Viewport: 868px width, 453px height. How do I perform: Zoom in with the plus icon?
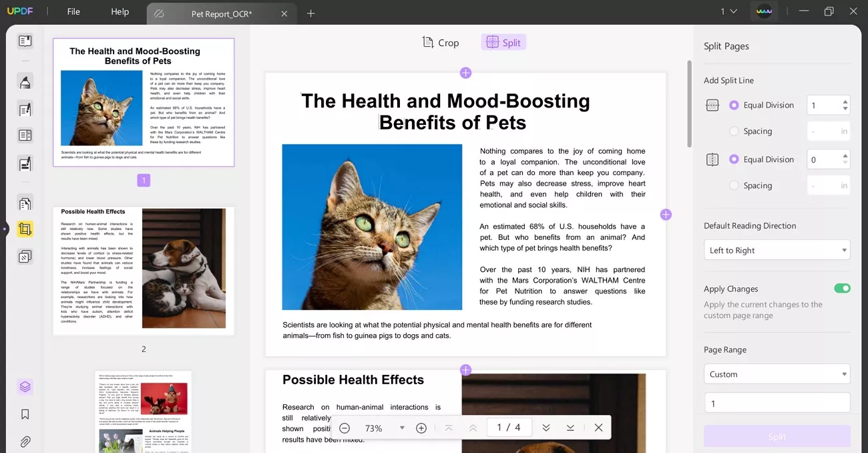(421, 428)
